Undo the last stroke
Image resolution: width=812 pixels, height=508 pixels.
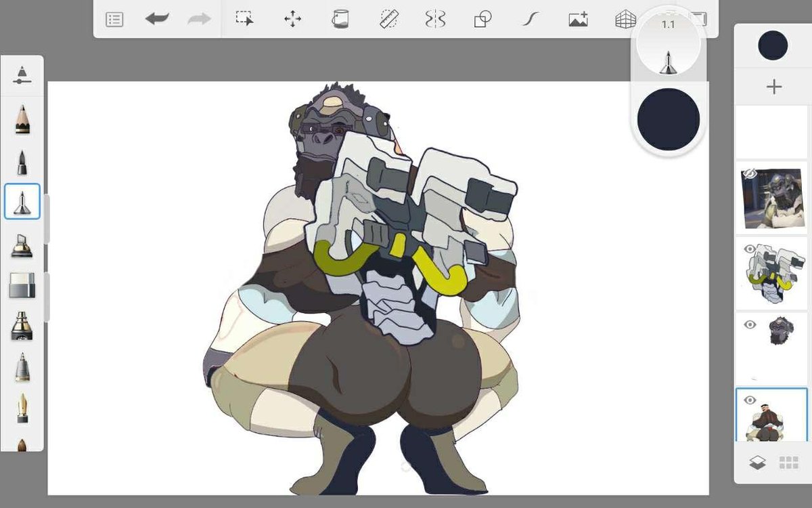tap(157, 19)
